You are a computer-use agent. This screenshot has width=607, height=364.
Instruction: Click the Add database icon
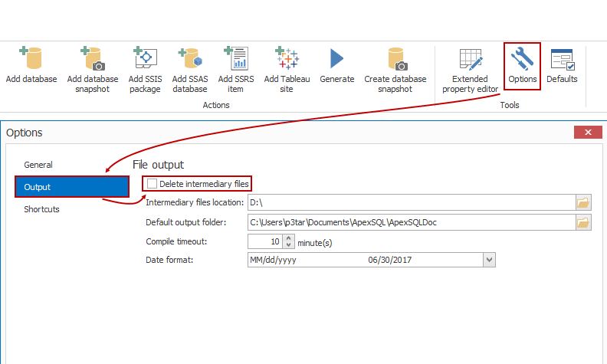click(31, 60)
